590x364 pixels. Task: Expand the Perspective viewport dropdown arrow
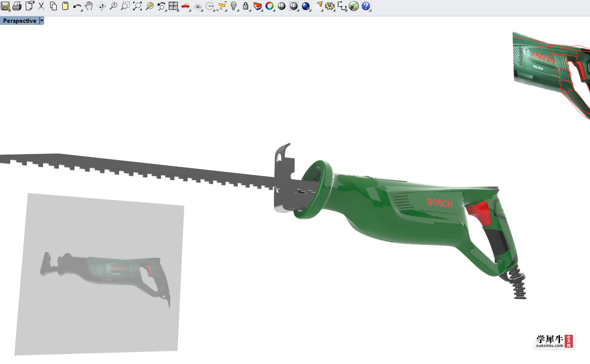click(x=42, y=21)
